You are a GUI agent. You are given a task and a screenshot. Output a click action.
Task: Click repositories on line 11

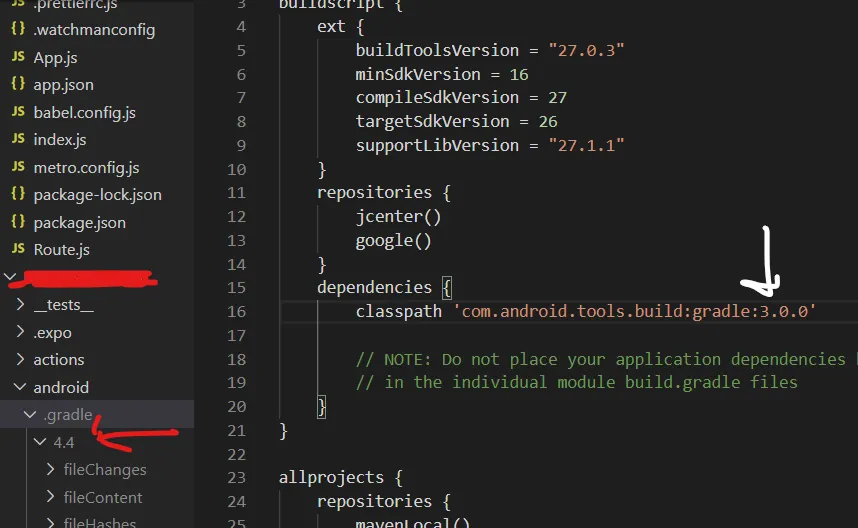tap(374, 193)
